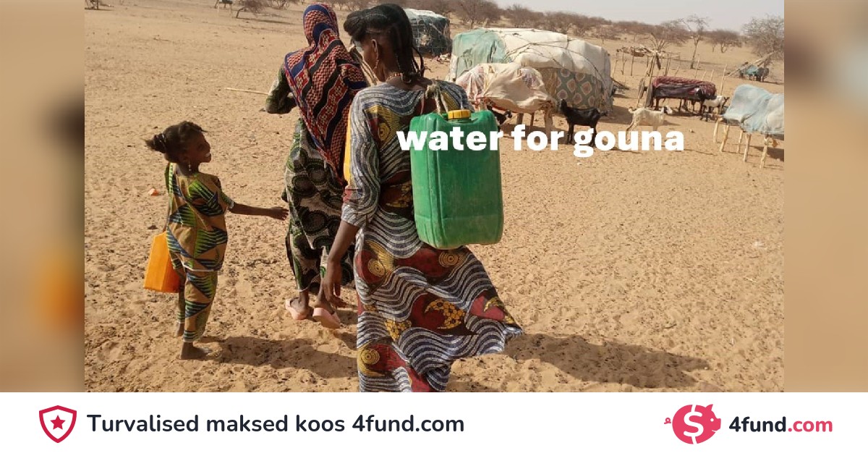This screenshot has width=868, height=456.
Task: Click the green jerrycan on the woman's back
Action: pos(456,179)
